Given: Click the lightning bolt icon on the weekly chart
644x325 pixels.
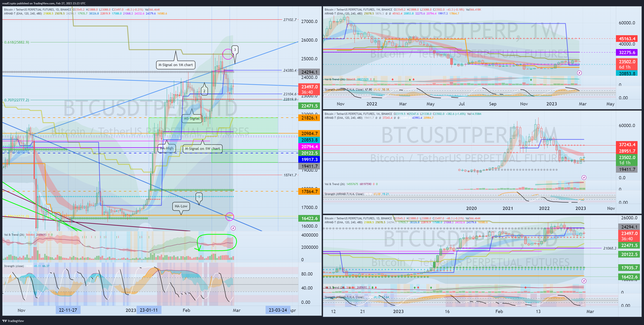Looking at the screenshot, I should pos(579,73).
